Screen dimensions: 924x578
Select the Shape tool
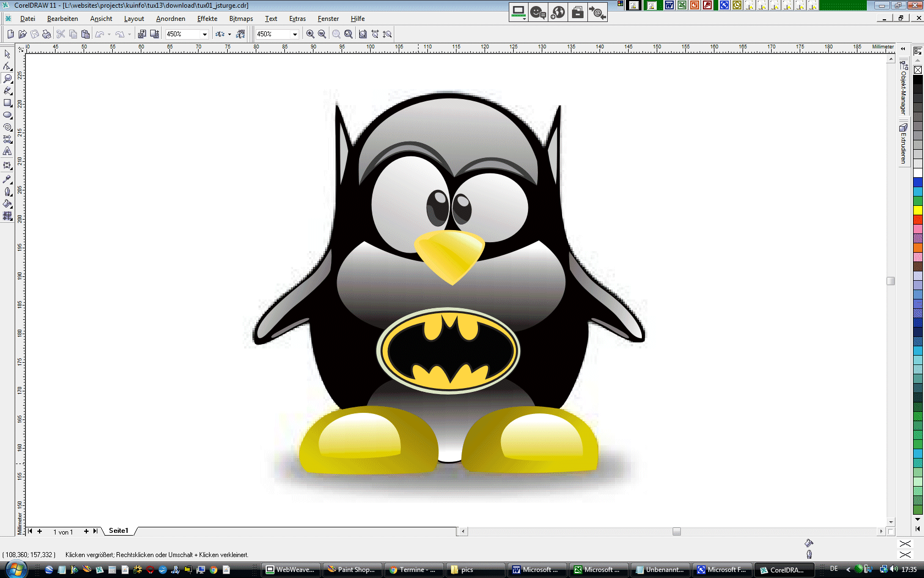click(x=7, y=66)
